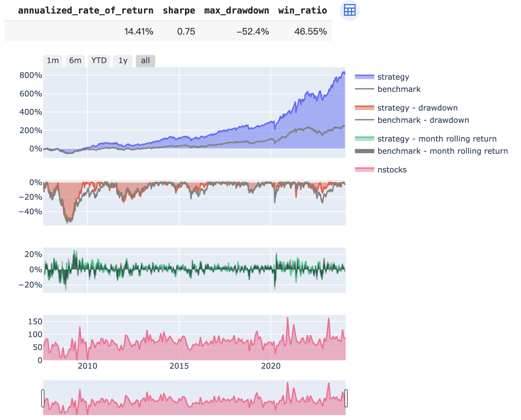Select the 6m range button
Viewport: 521px width, 420px height.
(x=75, y=61)
